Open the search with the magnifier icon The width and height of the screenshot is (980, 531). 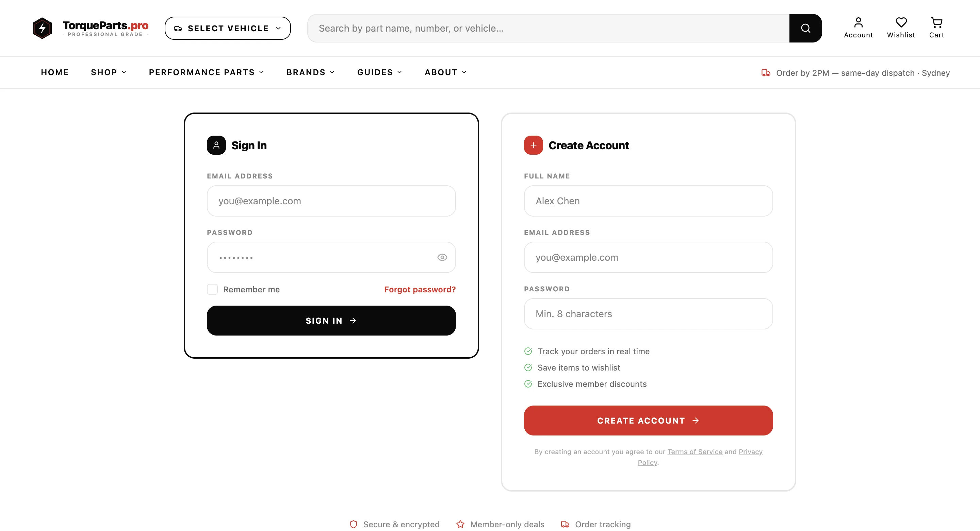click(x=805, y=28)
